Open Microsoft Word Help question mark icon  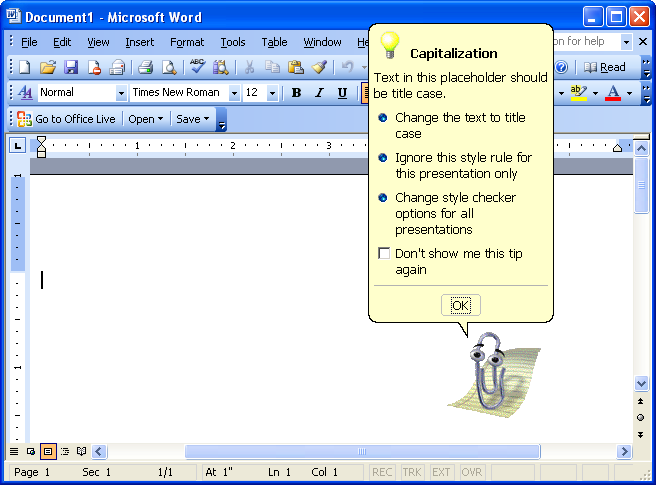click(x=561, y=67)
